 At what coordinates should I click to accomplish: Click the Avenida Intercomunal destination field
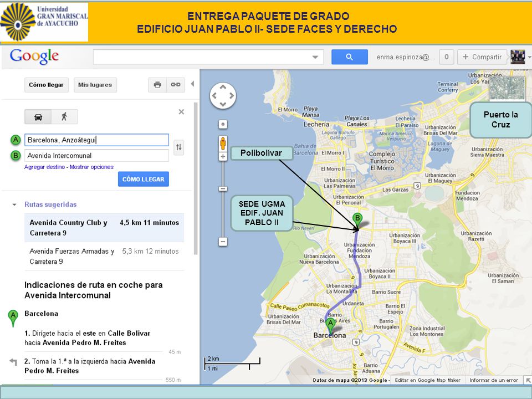(96, 156)
